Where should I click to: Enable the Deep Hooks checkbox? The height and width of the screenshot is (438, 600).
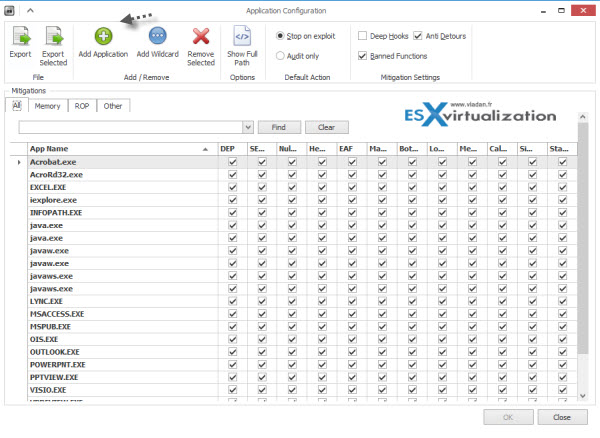pyautogui.click(x=363, y=36)
